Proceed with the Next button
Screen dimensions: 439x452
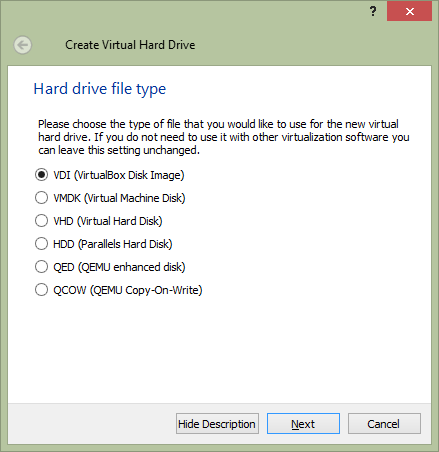pos(303,424)
